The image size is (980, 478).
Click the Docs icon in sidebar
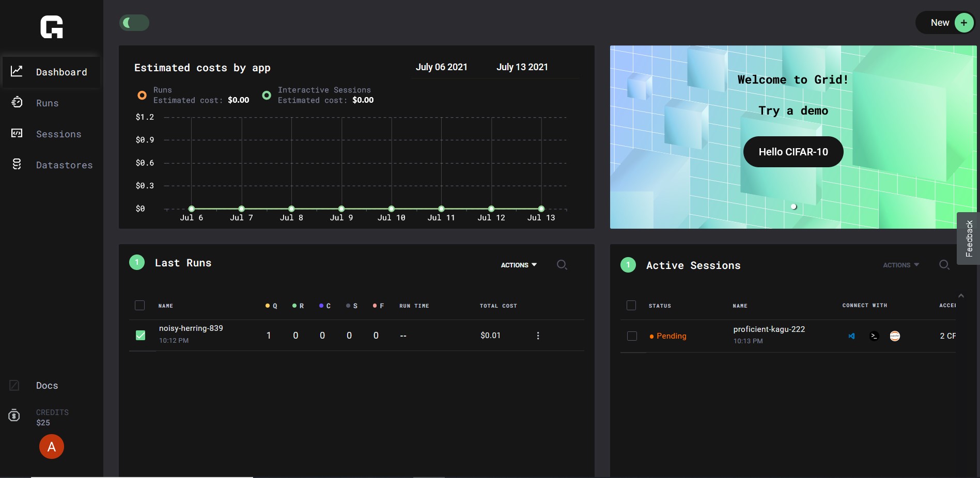(x=14, y=385)
